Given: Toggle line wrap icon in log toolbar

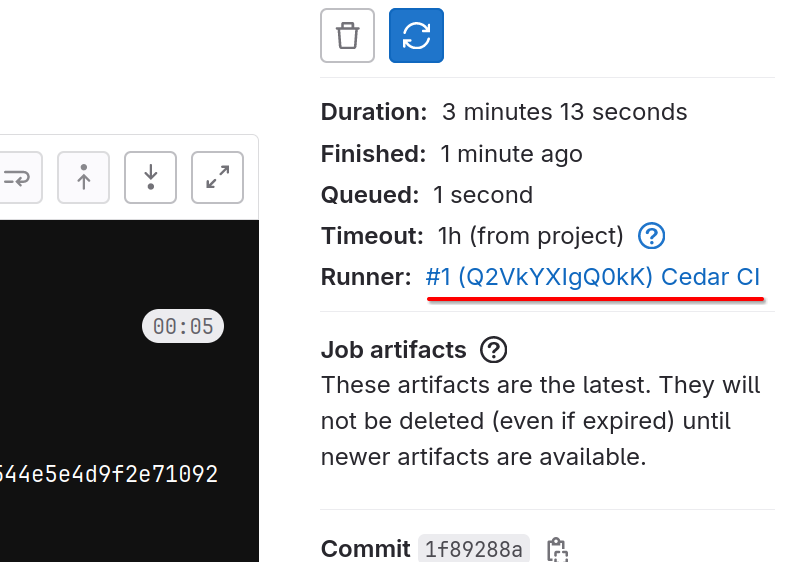Looking at the screenshot, I should click(19, 177).
